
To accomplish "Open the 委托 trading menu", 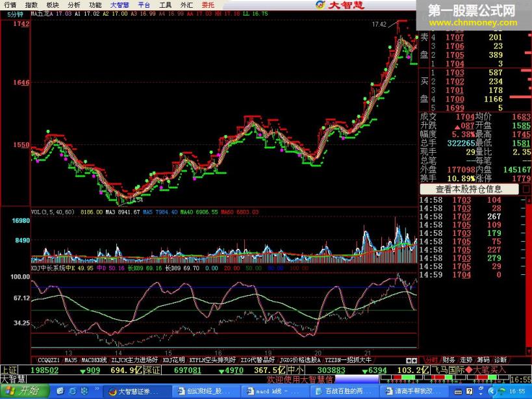I will tap(208, 5).
